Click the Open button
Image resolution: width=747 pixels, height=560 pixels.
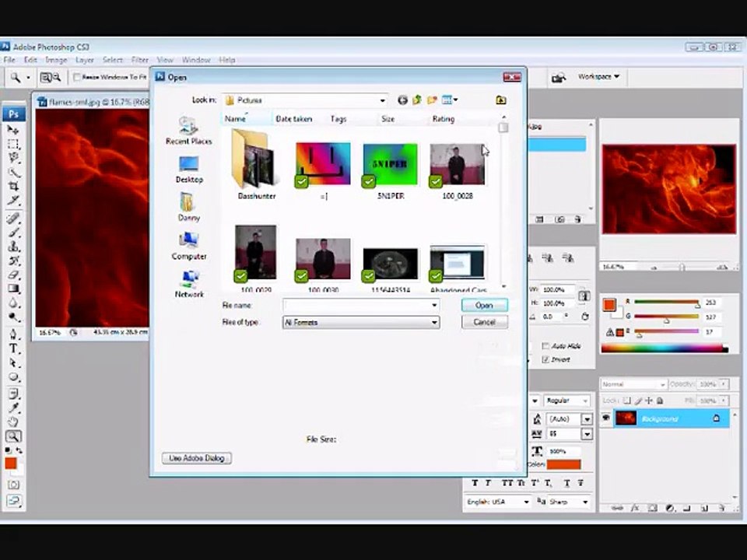[485, 305]
